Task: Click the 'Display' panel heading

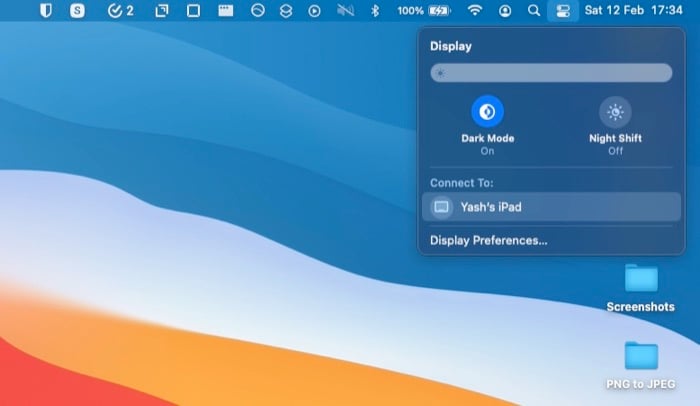Action: click(450, 46)
